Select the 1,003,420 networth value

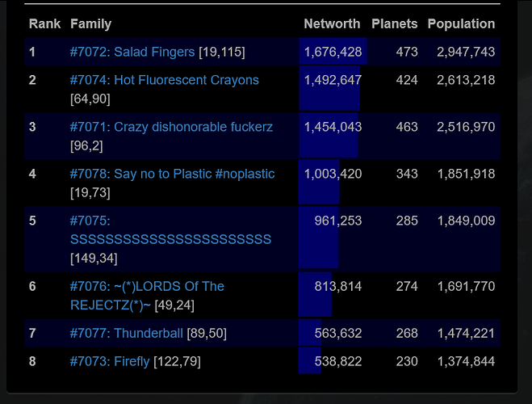pos(333,174)
